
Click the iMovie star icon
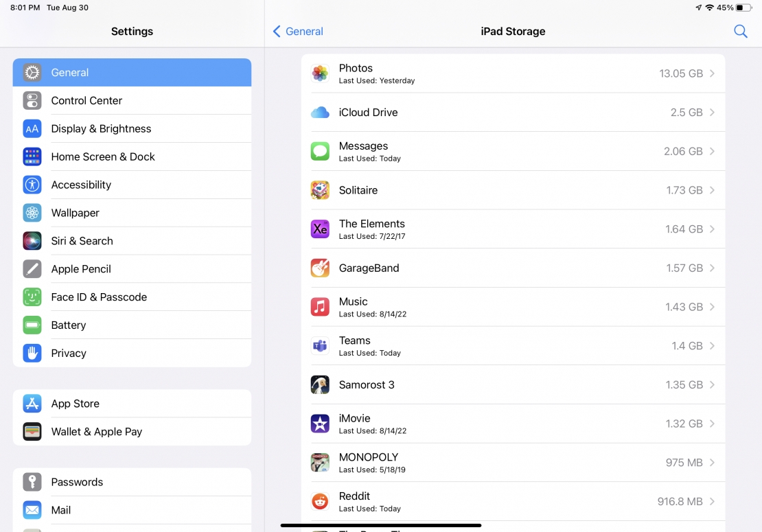tap(320, 424)
